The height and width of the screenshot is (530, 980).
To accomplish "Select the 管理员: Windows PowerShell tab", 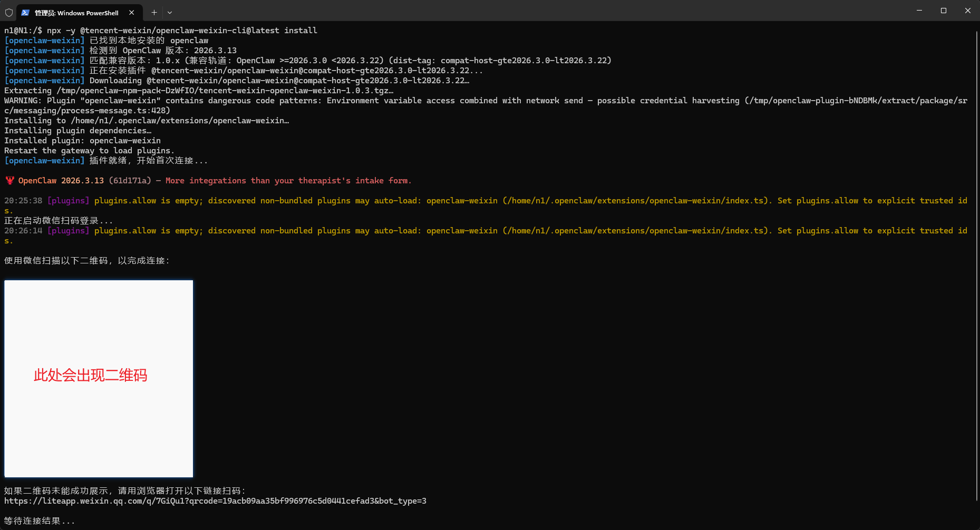I will coord(76,13).
